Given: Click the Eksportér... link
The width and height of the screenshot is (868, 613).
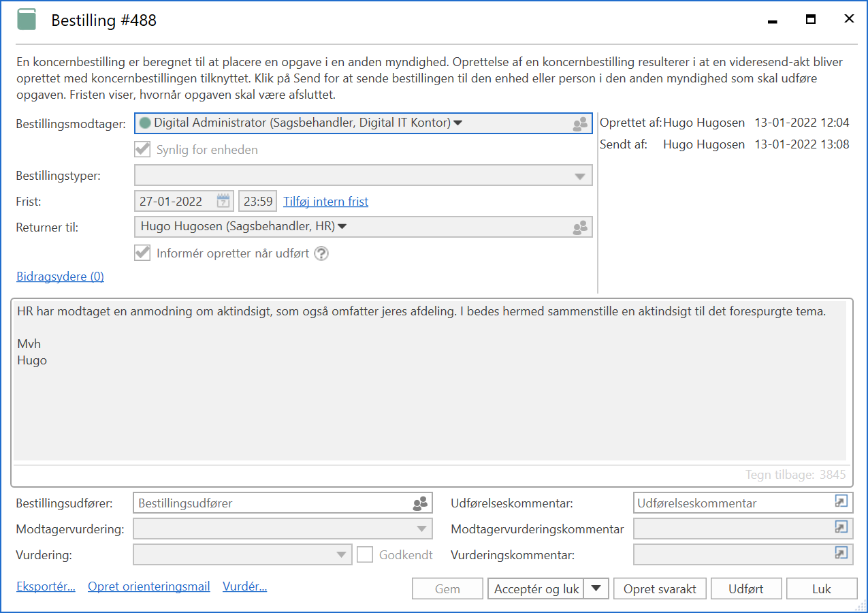Looking at the screenshot, I should pos(46,586).
